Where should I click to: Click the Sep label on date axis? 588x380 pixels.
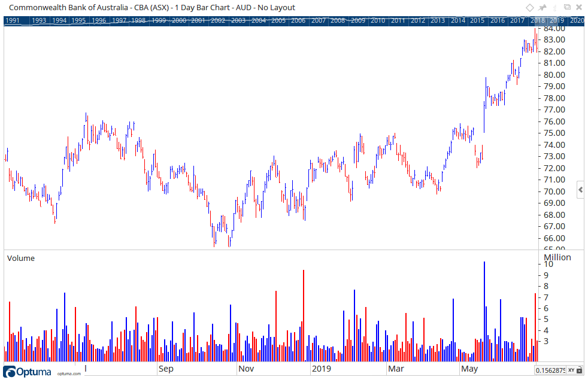(x=166, y=369)
